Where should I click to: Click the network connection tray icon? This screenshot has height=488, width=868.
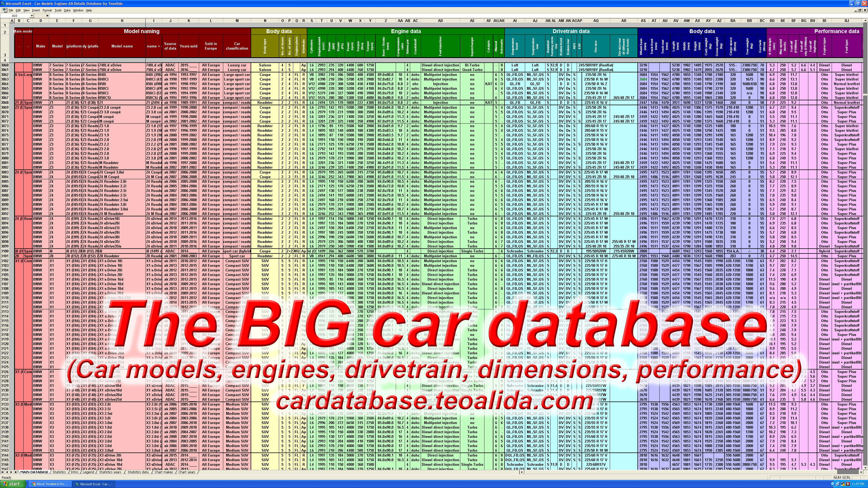point(837,484)
